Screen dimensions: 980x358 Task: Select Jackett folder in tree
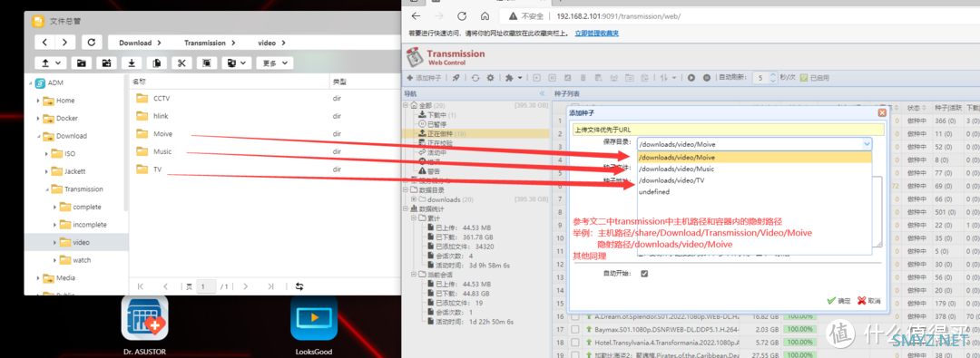pos(75,171)
